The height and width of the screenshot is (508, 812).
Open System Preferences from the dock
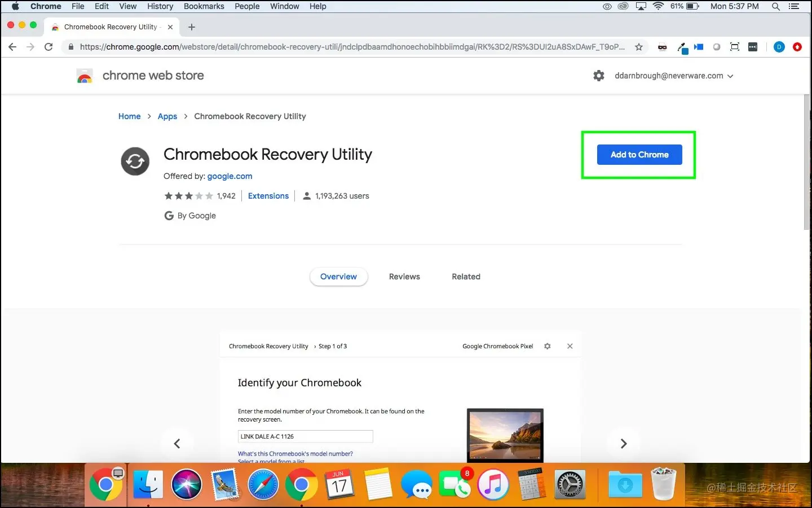(570, 484)
